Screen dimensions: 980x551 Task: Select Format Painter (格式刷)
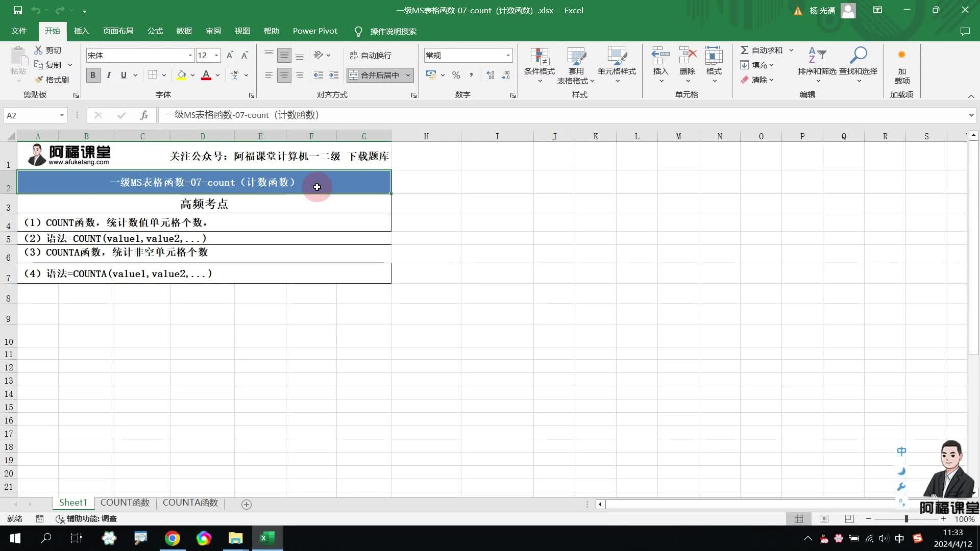coord(52,80)
